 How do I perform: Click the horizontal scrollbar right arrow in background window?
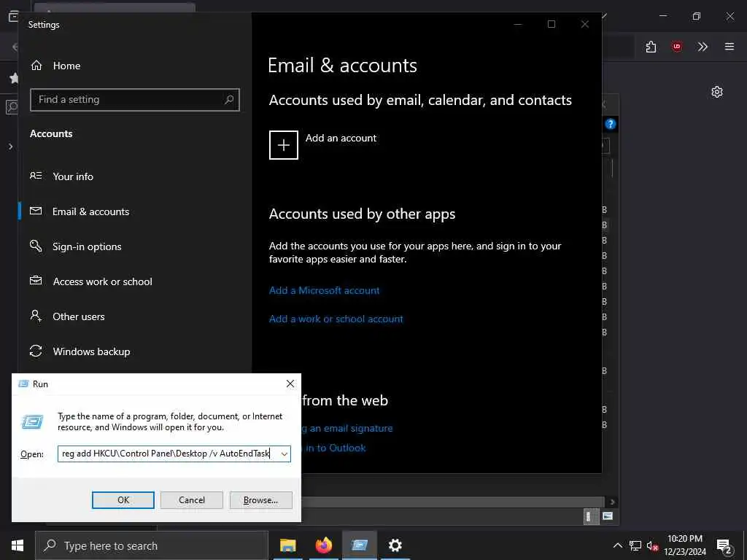pyautogui.click(x=612, y=502)
